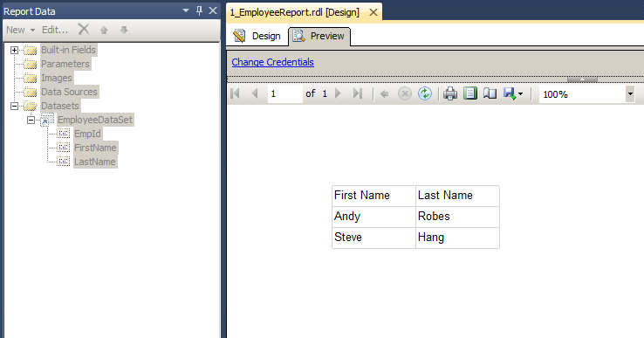Viewport: 644px width, 338px height.
Task: Select the 1_EmployeeReport.rdl document tab
Action: (x=295, y=12)
